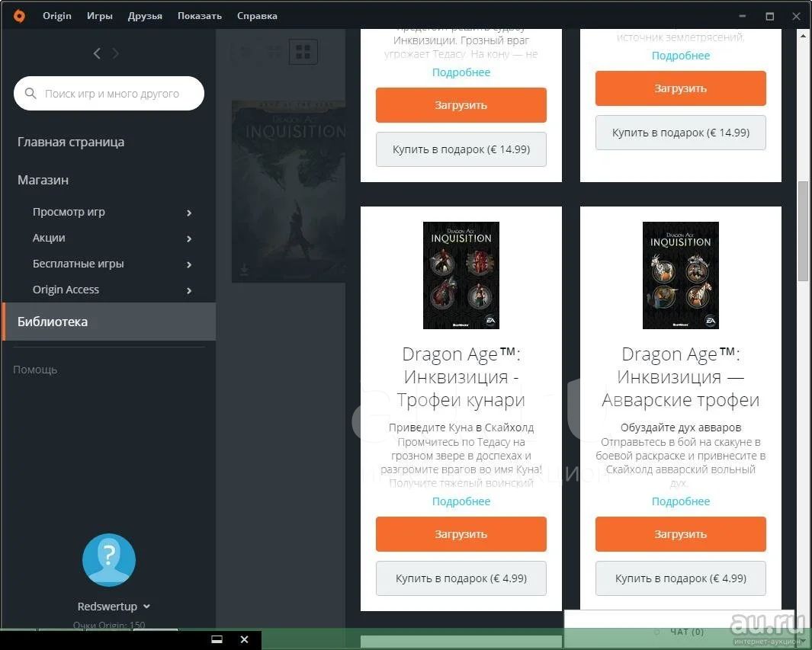Viewport: 812px width, 650px height.
Task: Buy Авварские трофеи as gift (€ 4.99)
Action: pyautogui.click(x=680, y=578)
